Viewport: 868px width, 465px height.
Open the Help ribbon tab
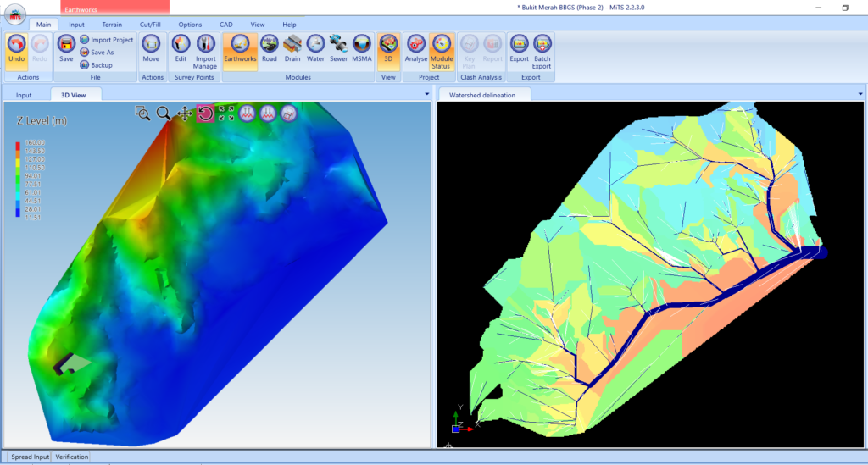pos(289,25)
